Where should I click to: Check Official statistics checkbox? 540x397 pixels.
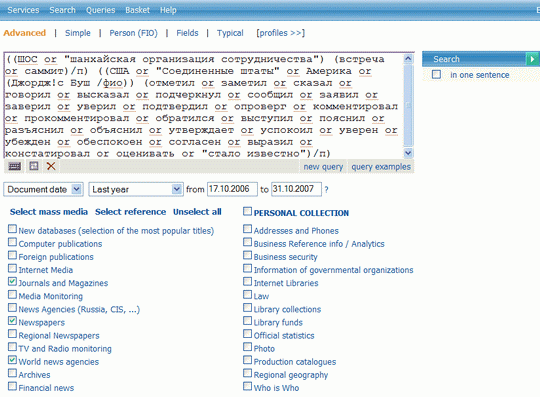(247, 334)
